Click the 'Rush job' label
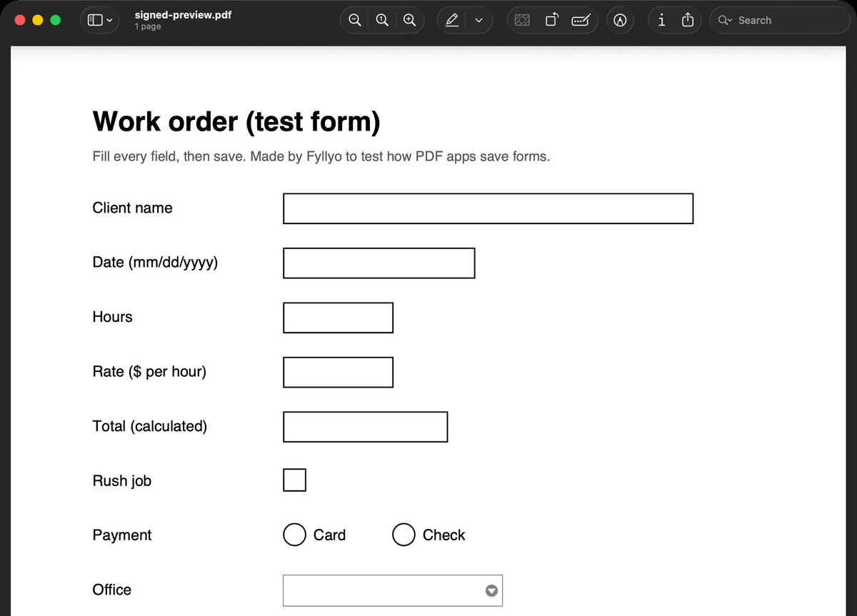Image resolution: width=857 pixels, height=616 pixels. point(122,481)
